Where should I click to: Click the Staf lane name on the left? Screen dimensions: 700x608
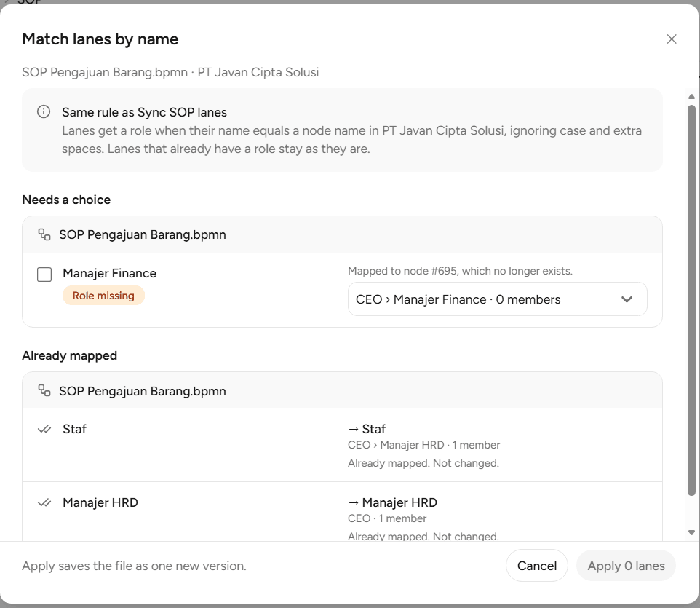[74, 429]
